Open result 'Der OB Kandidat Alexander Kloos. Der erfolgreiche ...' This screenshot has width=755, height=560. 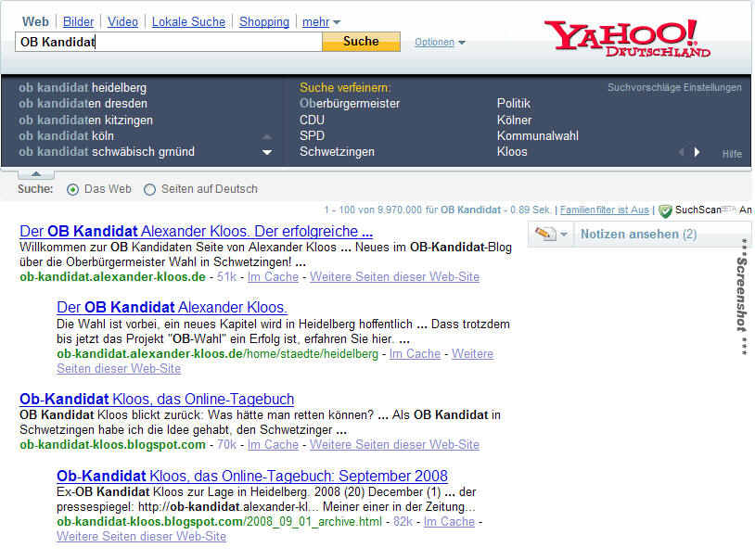coord(196,231)
